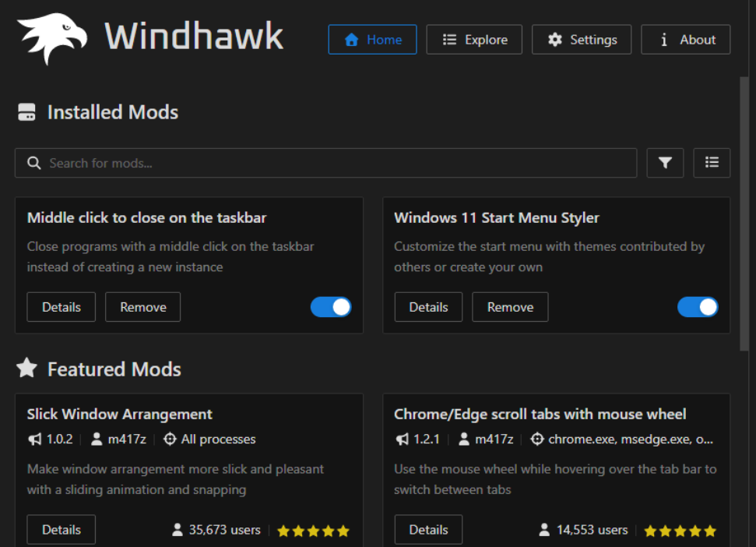Click the magnifier icon in search bar
Image resolution: width=756 pixels, height=547 pixels.
click(x=33, y=163)
